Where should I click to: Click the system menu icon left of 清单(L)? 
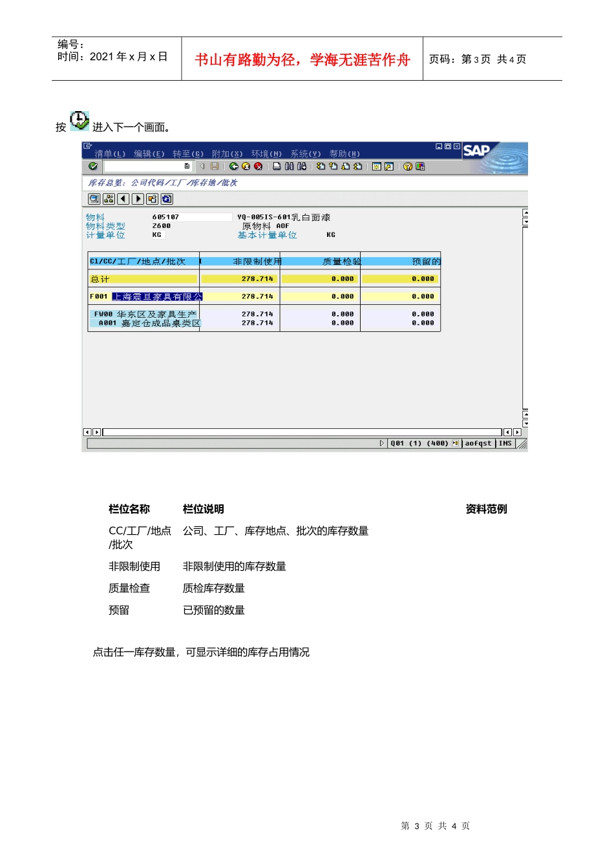point(87,146)
